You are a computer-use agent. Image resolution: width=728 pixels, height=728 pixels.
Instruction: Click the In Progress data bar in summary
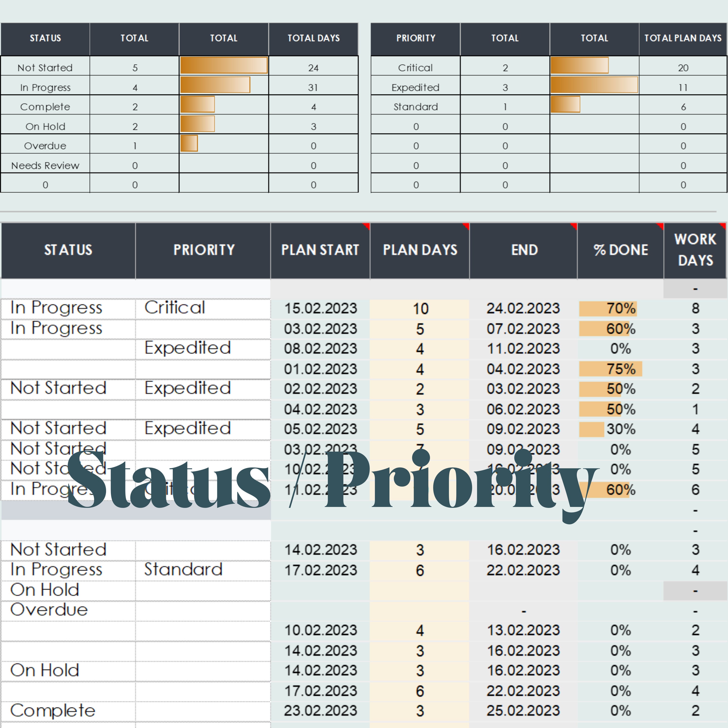point(215,85)
